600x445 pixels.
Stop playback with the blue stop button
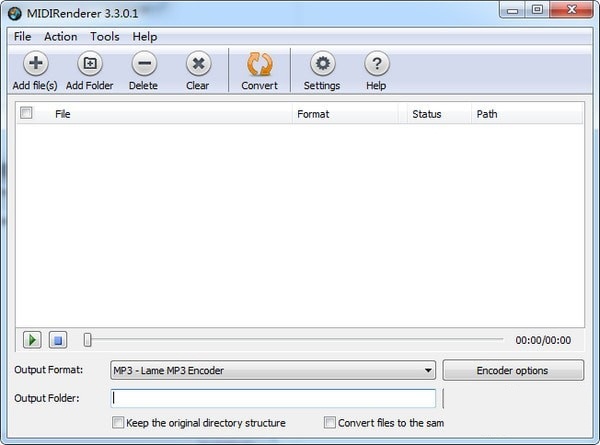click(58, 340)
